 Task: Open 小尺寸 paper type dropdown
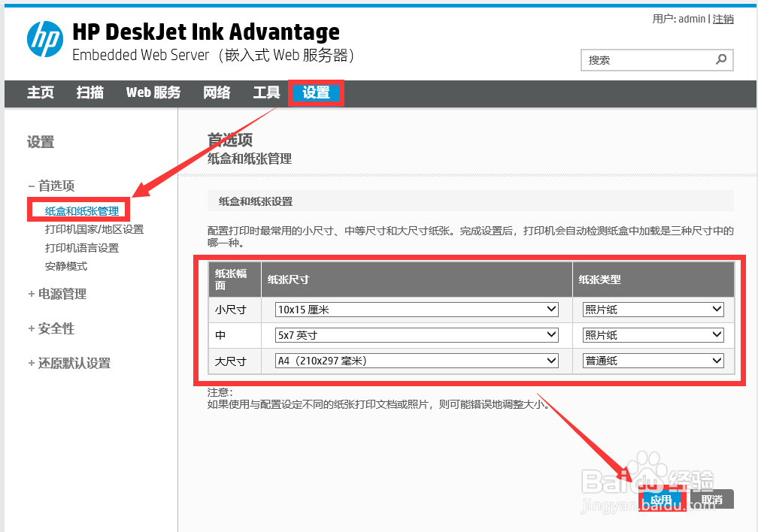[653, 310]
